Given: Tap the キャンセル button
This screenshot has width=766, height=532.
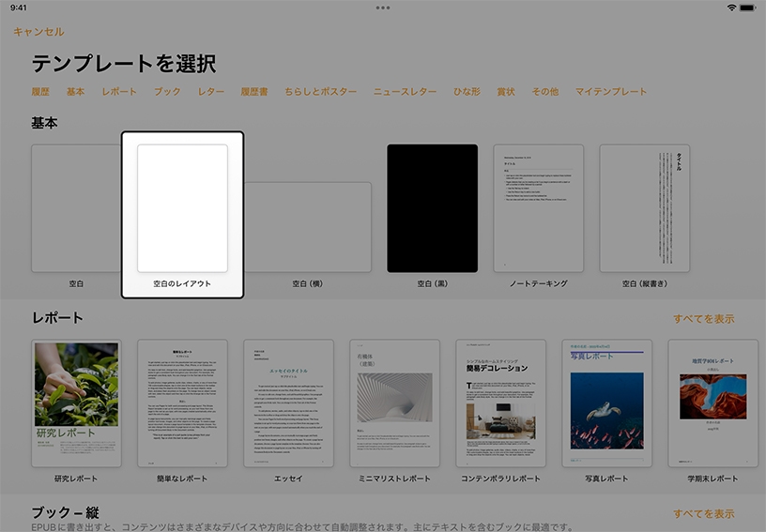Looking at the screenshot, I should [x=38, y=32].
